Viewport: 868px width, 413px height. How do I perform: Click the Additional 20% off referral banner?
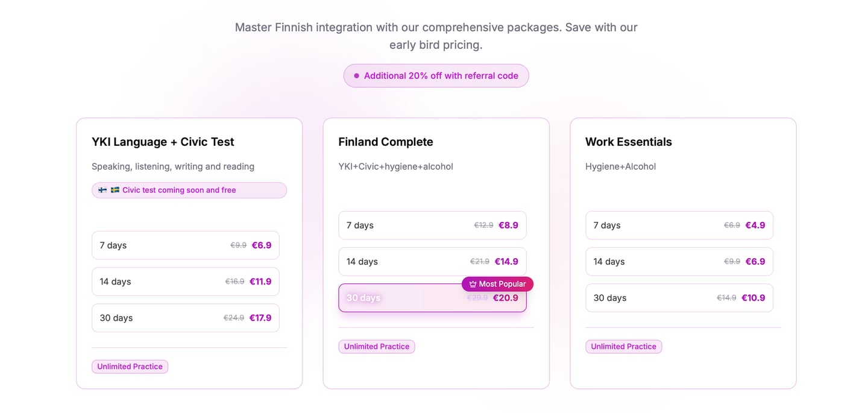(x=436, y=76)
